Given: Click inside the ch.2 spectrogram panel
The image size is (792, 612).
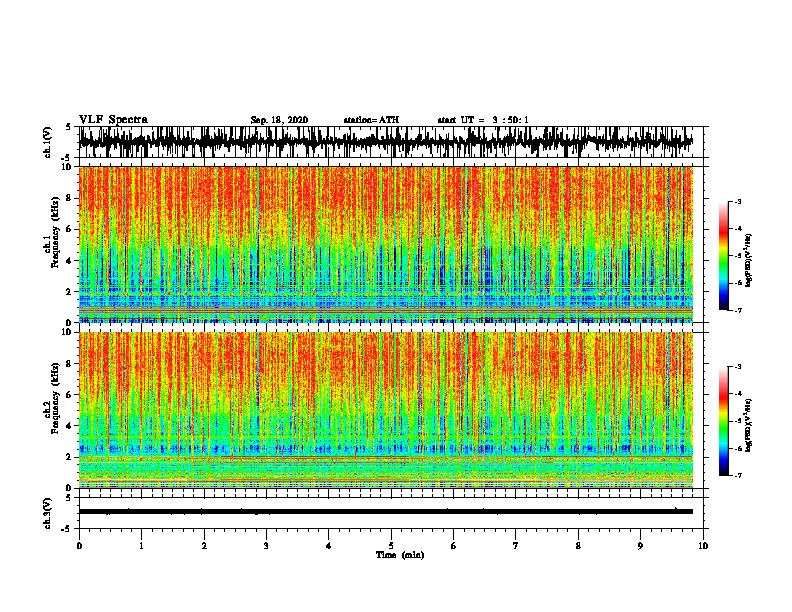Looking at the screenshot, I should 385,410.
